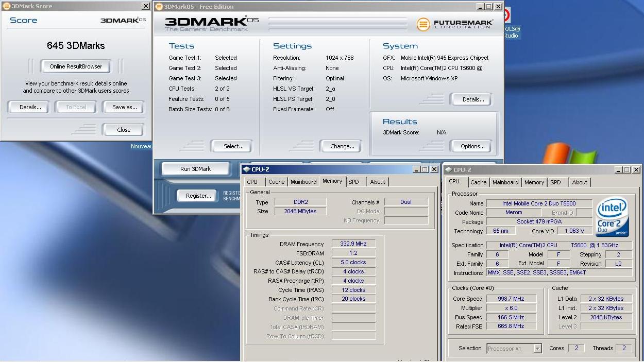This screenshot has height=362, width=644.
Task: Open Mainboard tab in Memory CPU-Z window
Action: (x=303, y=182)
